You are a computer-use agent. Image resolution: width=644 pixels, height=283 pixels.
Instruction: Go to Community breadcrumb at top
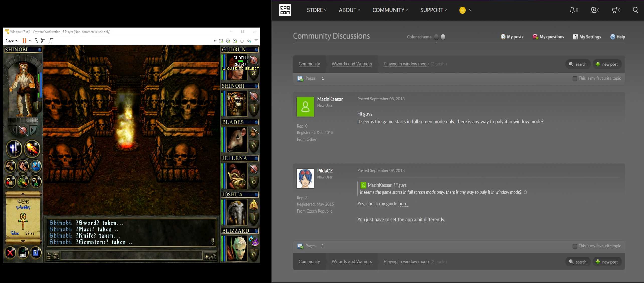click(x=309, y=64)
